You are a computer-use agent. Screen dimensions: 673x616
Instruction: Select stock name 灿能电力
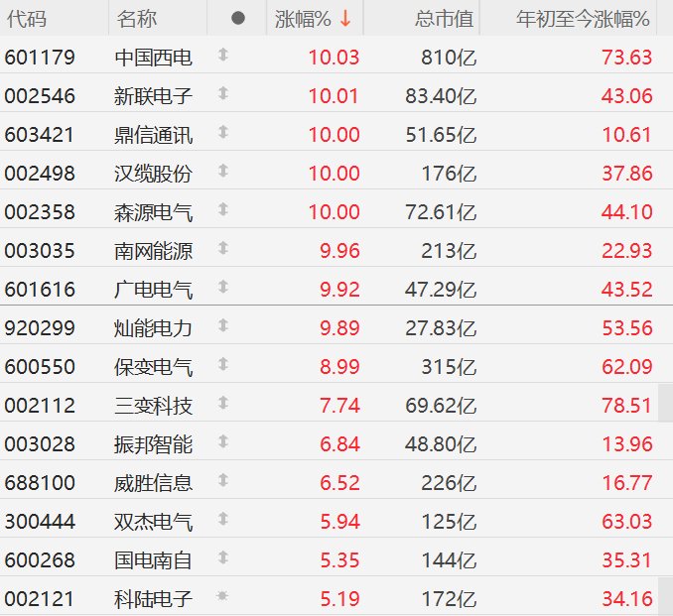coord(153,328)
